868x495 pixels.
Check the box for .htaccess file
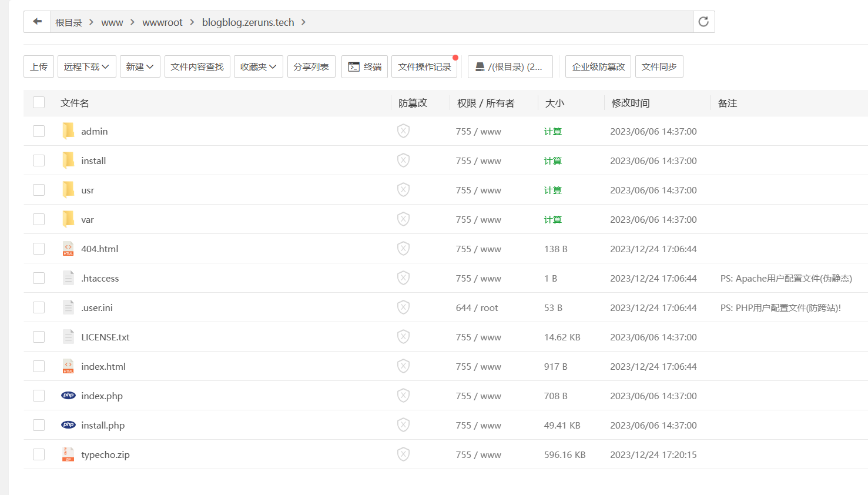pyautogui.click(x=39, y=278)
